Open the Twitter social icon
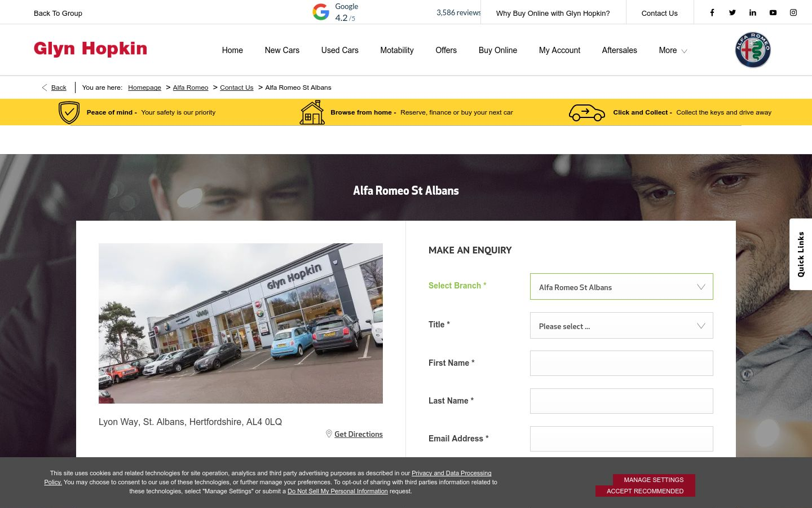This screenshot has height=508, width=812. coord(732,12)
